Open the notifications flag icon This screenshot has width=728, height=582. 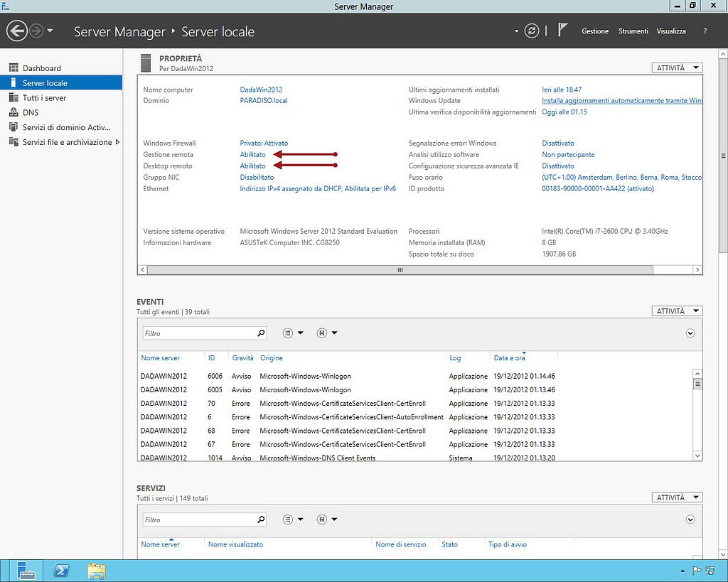pyautogui.click(x=562, y=30)
